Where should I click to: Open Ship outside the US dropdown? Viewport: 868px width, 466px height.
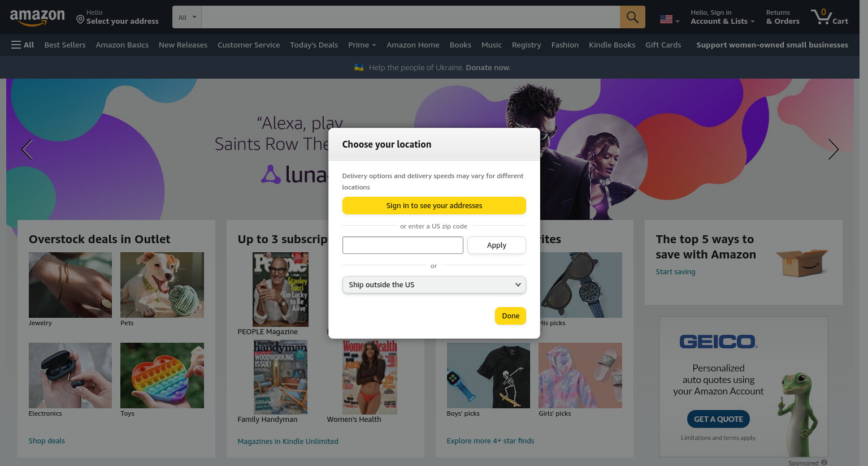coord(434,284)
